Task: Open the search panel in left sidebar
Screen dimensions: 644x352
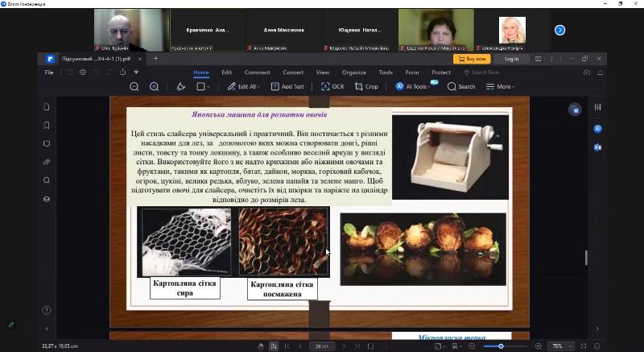Action: [x=47, y=180]
